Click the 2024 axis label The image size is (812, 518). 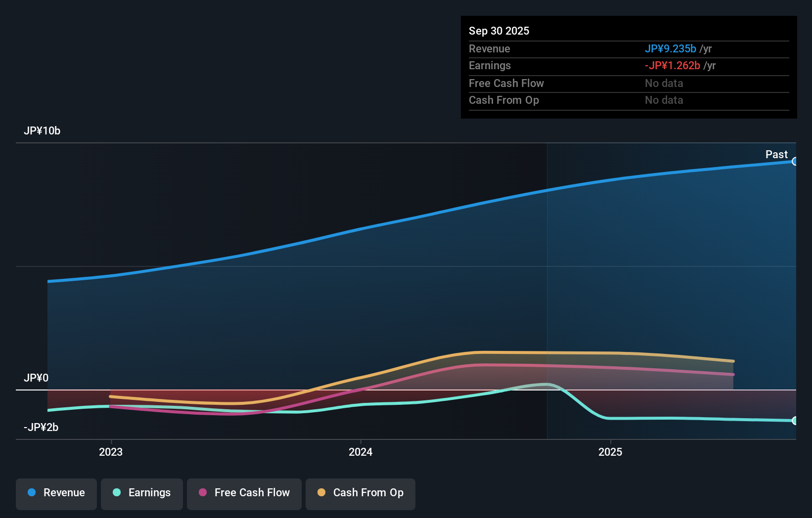pyautogui.click(x=361, y=452)
